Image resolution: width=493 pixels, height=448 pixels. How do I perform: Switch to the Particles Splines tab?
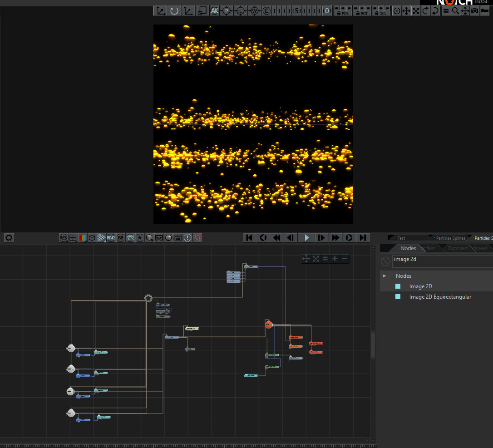(450, 238)
